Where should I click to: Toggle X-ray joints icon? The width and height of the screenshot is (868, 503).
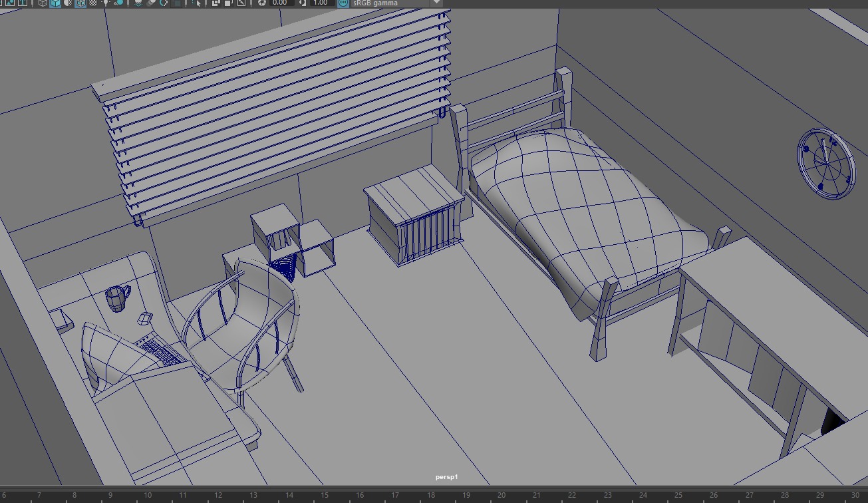(x=241, y=3)
